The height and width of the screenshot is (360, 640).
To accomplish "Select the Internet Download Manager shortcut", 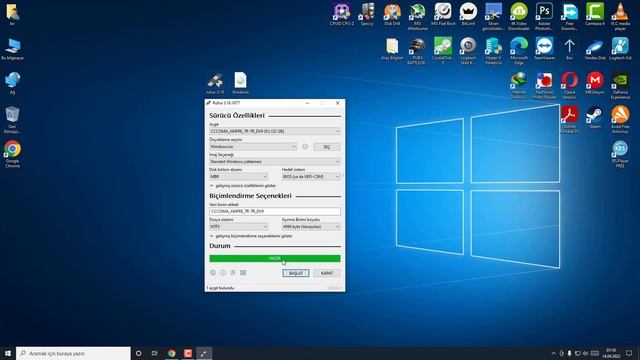I will (519, 86).
